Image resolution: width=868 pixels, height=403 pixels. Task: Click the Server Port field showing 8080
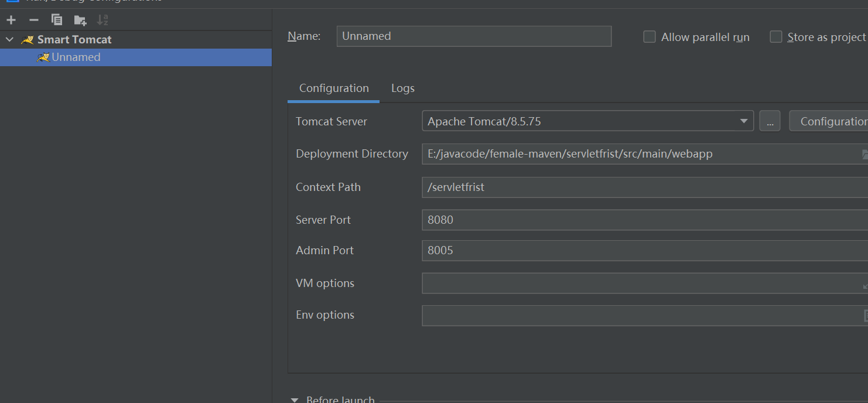644,220
